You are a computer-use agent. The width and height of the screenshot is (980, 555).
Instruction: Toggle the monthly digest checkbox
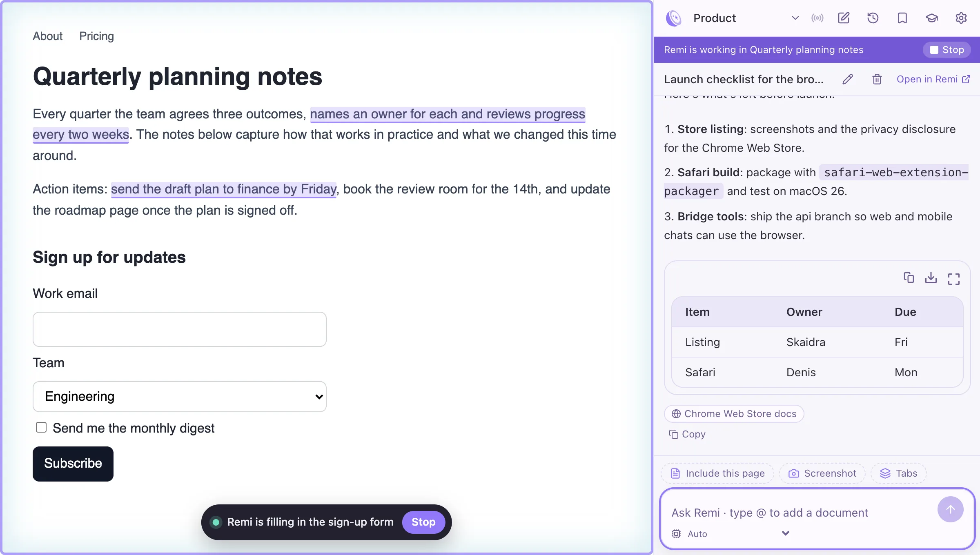pos(41,427)
